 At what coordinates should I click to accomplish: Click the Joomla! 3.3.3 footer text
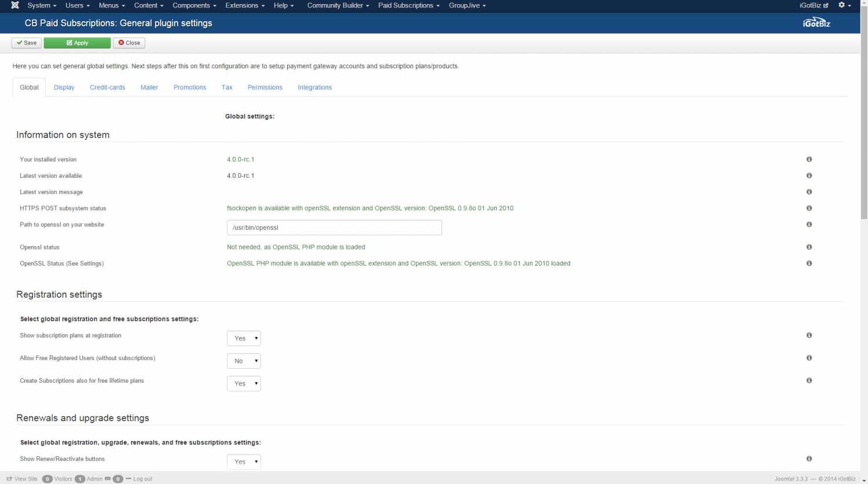(791, 479)
